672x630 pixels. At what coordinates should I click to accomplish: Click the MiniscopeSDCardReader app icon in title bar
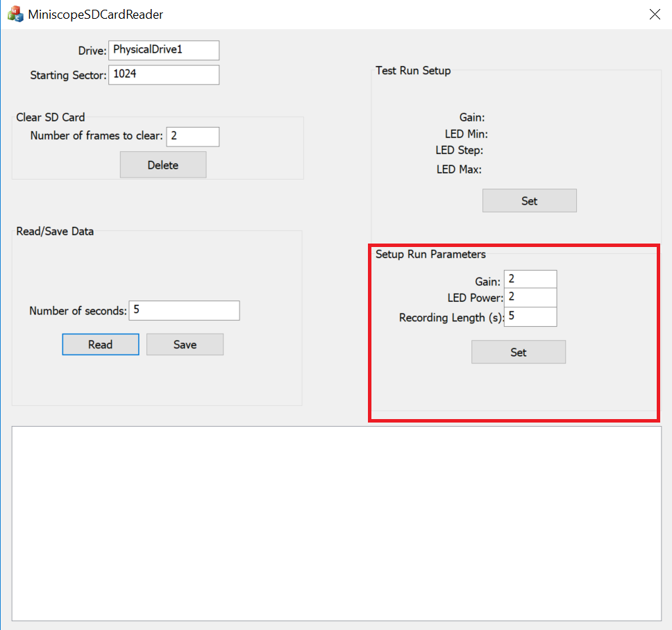[x=15, y=14]
